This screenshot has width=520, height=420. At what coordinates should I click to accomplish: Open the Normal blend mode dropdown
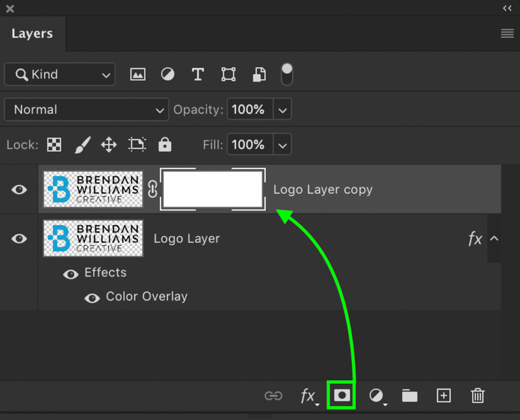click(x=86, y=109)
